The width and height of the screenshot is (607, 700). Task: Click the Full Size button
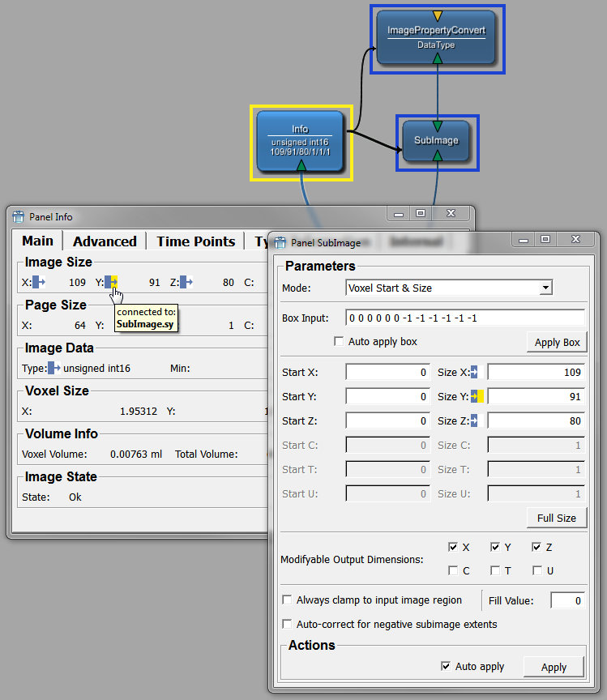point(556,518)
